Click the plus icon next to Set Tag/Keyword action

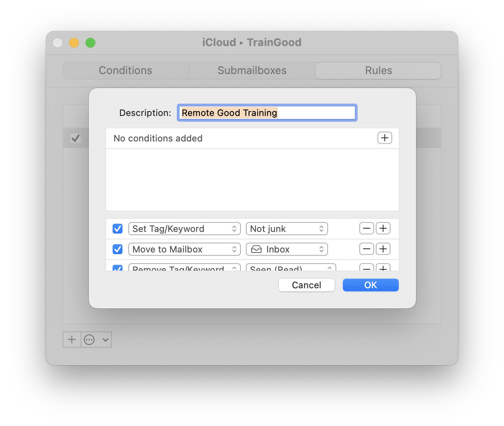(x=383, y=228)
